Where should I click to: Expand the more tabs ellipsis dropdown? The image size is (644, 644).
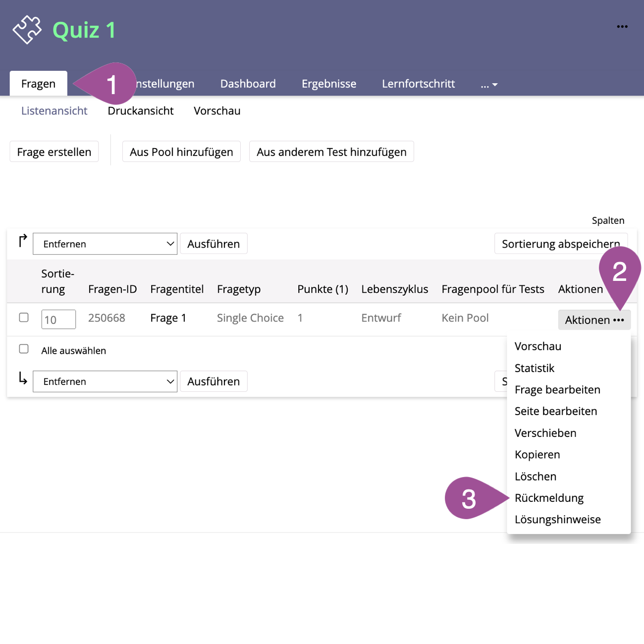(489, 85)
